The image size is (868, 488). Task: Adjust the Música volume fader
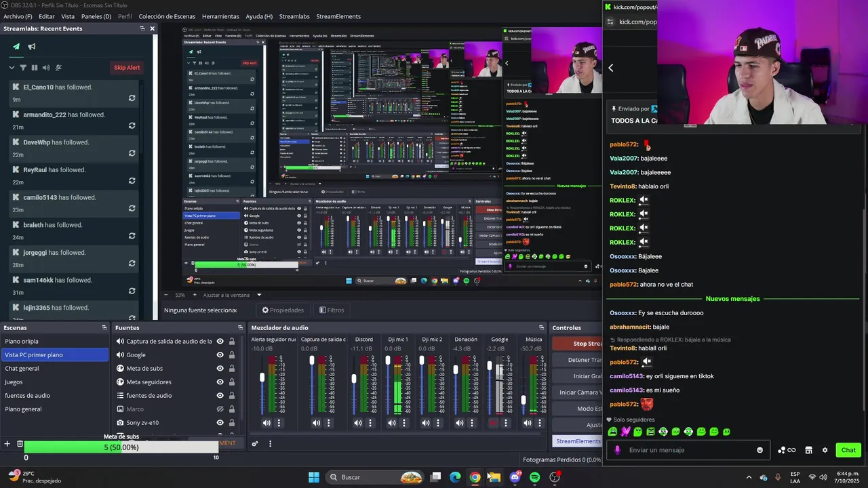click(x=524, y=401)
